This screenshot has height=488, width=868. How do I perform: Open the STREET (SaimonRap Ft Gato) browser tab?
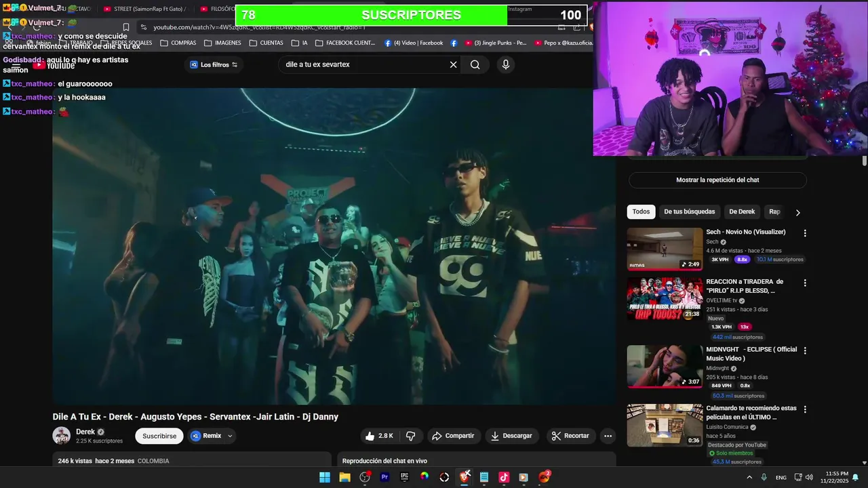coord(145,9)
